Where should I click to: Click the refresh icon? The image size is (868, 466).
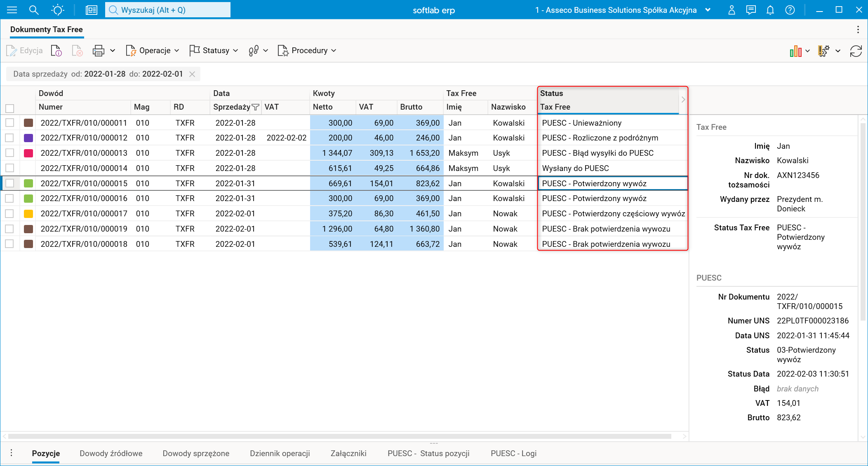tap(856, 51)
